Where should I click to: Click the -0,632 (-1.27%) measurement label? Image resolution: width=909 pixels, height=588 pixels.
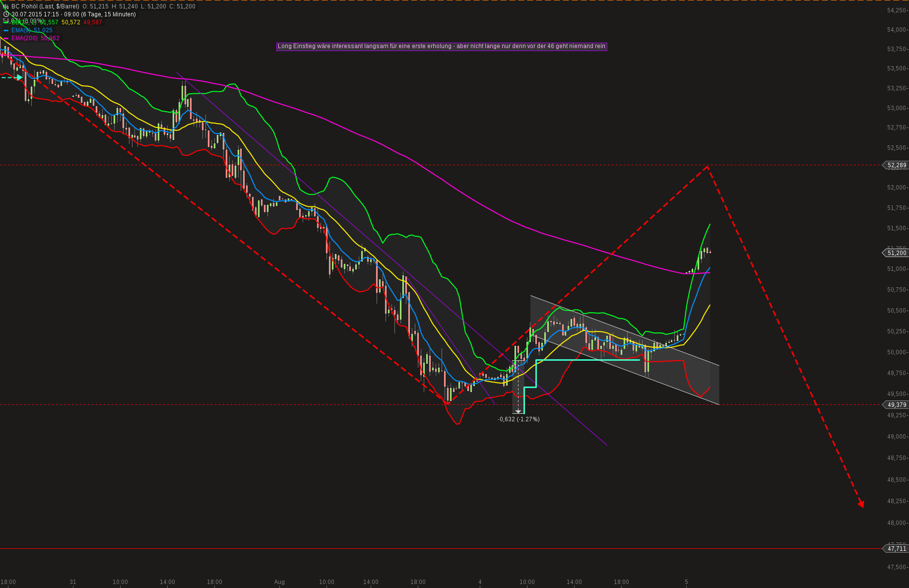pyautogui.click(x=519, y=419)
